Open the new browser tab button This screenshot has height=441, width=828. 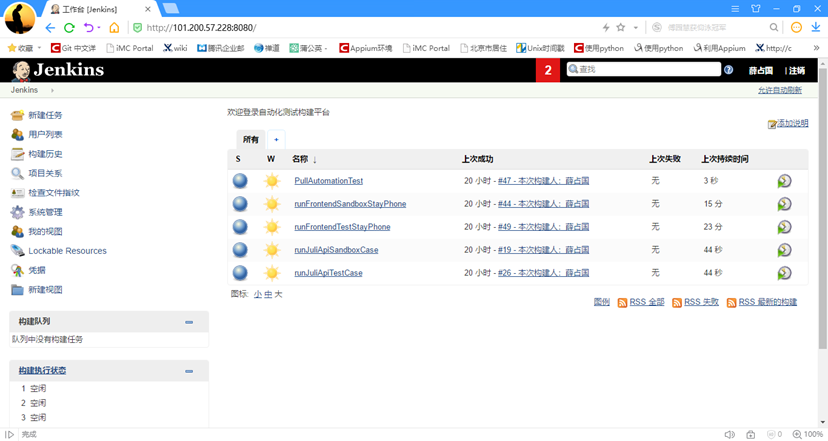click(x=171, y=8)
